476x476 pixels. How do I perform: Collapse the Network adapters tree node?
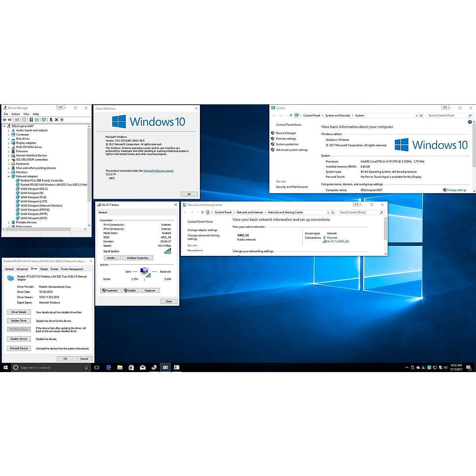(9, 176)
